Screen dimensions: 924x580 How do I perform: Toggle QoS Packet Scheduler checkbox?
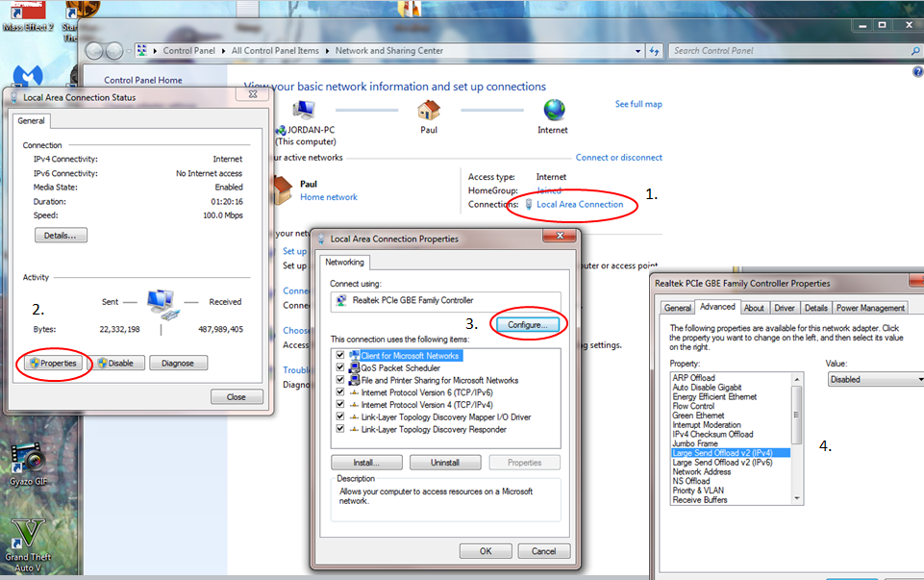click(340, 367)
